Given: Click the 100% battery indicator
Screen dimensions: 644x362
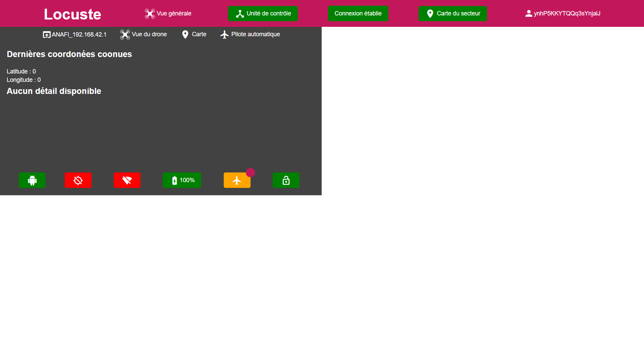Looking at the screenshot, I should coord(182,180).
